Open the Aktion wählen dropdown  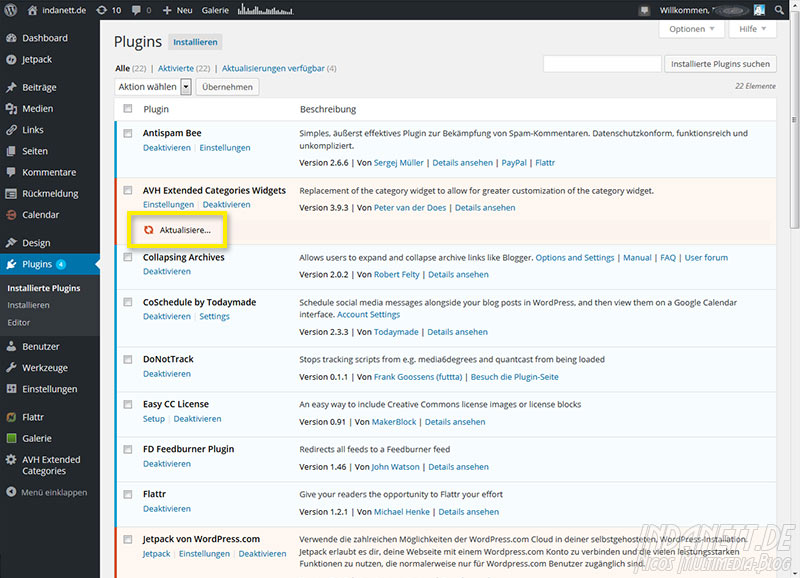point(153,87)
